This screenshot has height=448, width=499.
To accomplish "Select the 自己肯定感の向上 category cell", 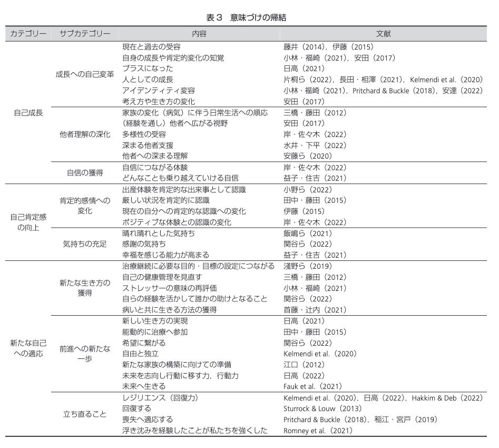I will click(x=28, y=222).
